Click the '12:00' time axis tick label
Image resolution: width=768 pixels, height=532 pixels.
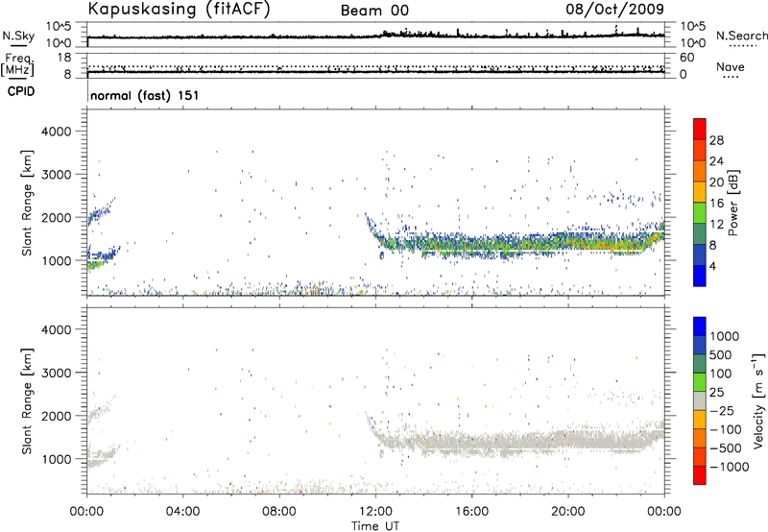point(375,512)
